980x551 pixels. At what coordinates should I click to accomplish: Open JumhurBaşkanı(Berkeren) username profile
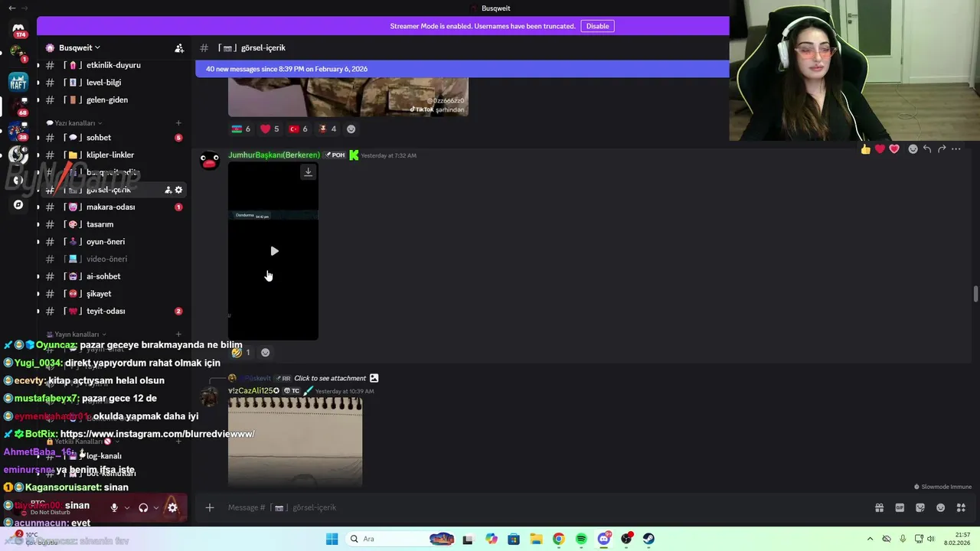click(x=273, y=155)
